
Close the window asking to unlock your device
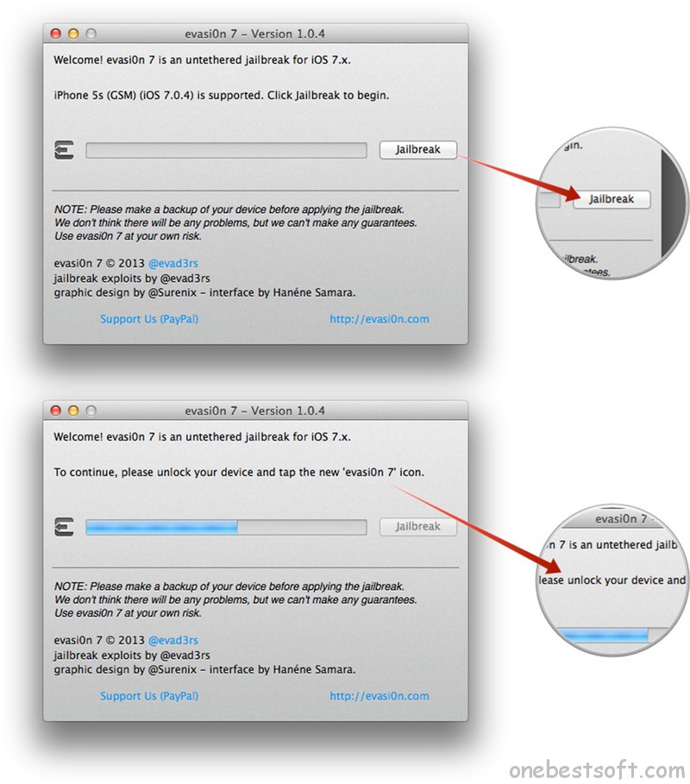point(56,411)
